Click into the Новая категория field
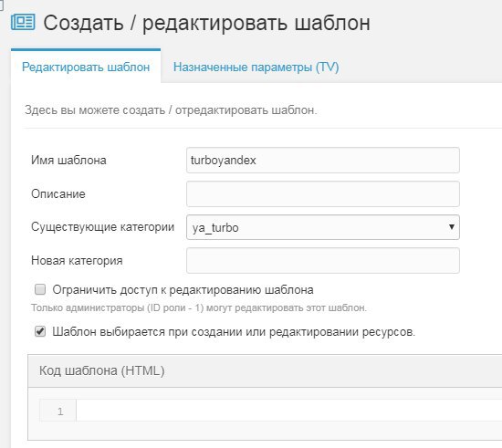Viewport: 502px width, 448px height. 323,260
